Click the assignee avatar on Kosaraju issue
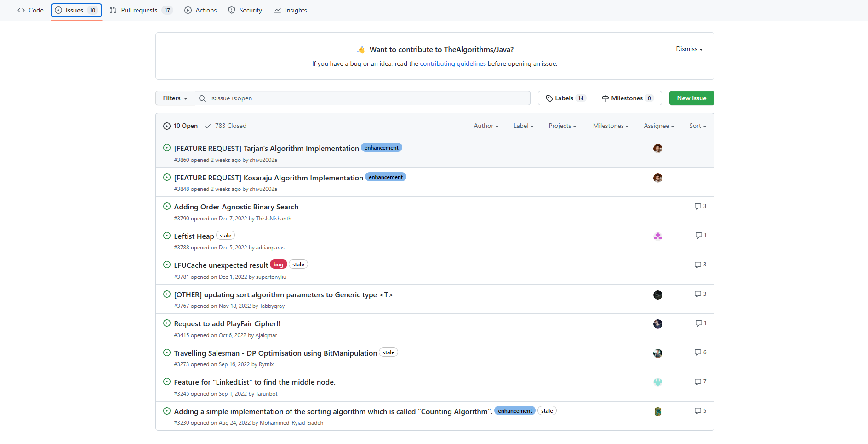Viewport: 868px width, 444px height. point(658,178)
